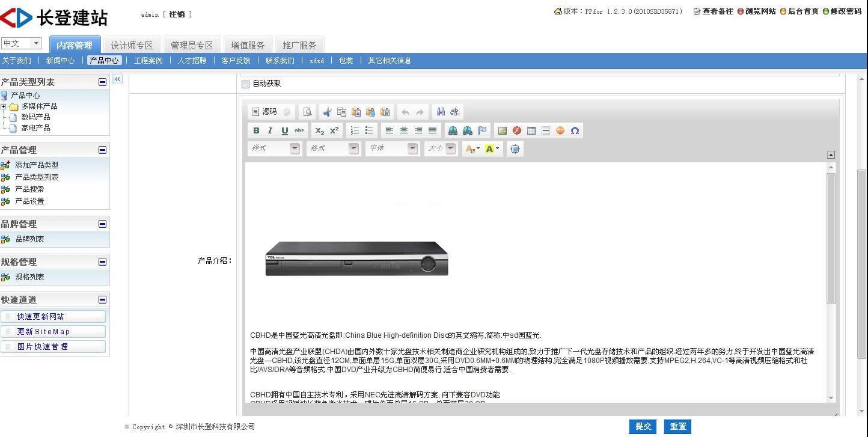
Task: Insert a hyperlink with link icon
Action: (x=453, y=130)
